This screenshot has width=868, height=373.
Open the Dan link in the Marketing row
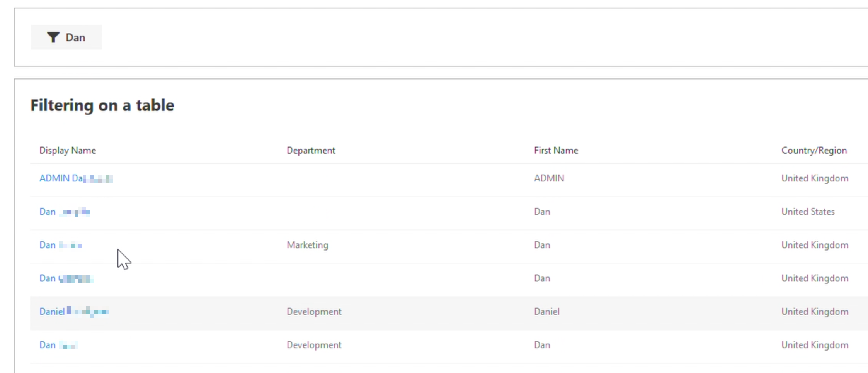(61, 245)
